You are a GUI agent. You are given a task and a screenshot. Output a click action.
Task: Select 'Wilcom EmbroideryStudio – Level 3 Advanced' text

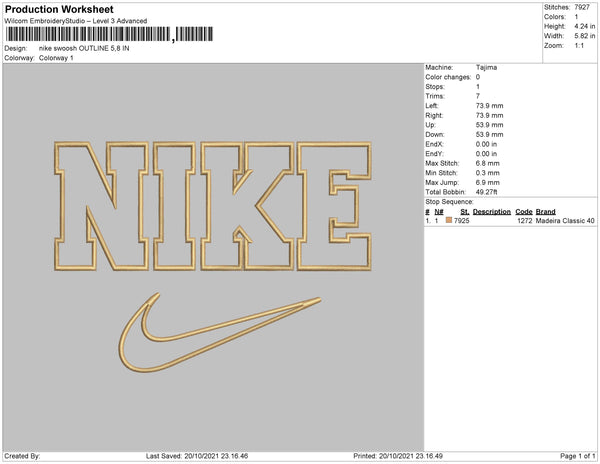click(x=75, y=21)
